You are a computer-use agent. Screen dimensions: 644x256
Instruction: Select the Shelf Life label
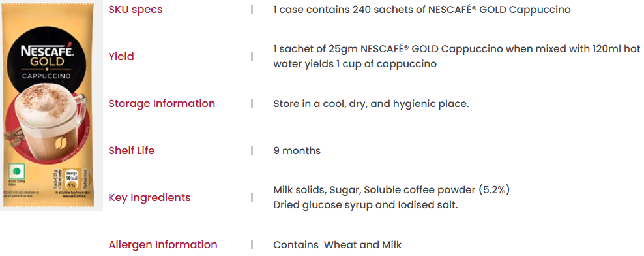click(132, 150)
